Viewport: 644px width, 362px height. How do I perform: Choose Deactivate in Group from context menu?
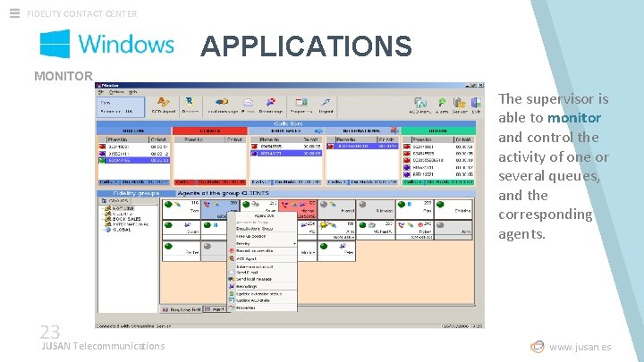click(x=262, y=229)
